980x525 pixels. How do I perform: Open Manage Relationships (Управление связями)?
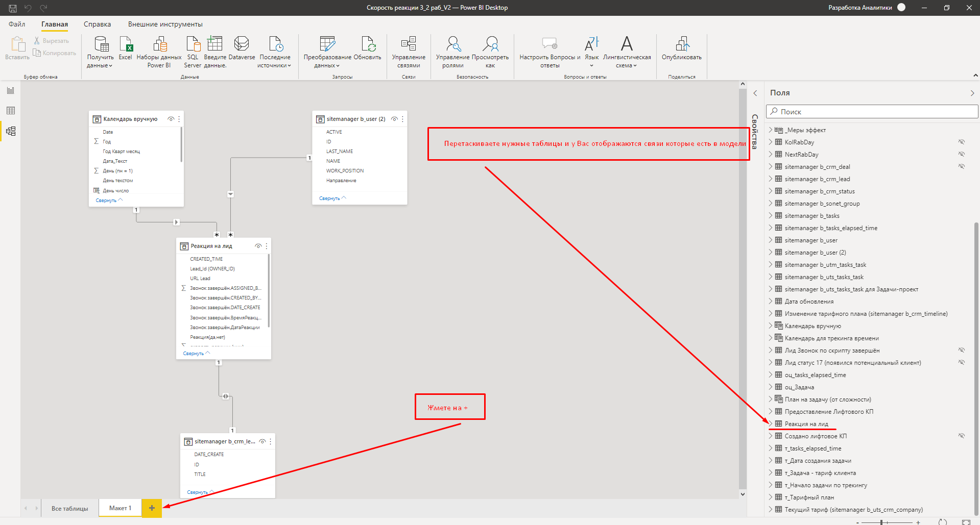tap(409, 52)
